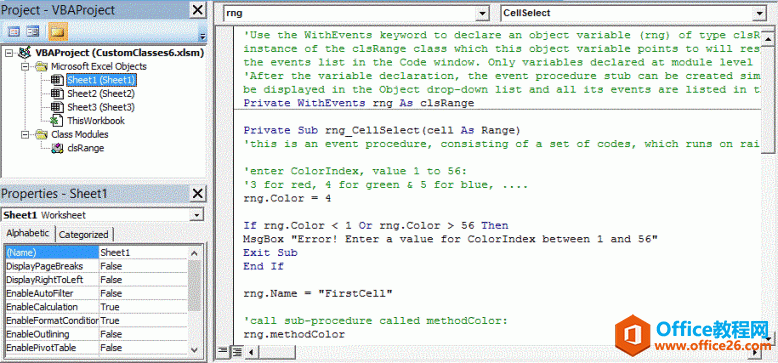This screenshot has width=778, height=363.
Task: Click the Sheet3 worksheet icon in tree
Action: pyautogui.click(x=57, y=107)
